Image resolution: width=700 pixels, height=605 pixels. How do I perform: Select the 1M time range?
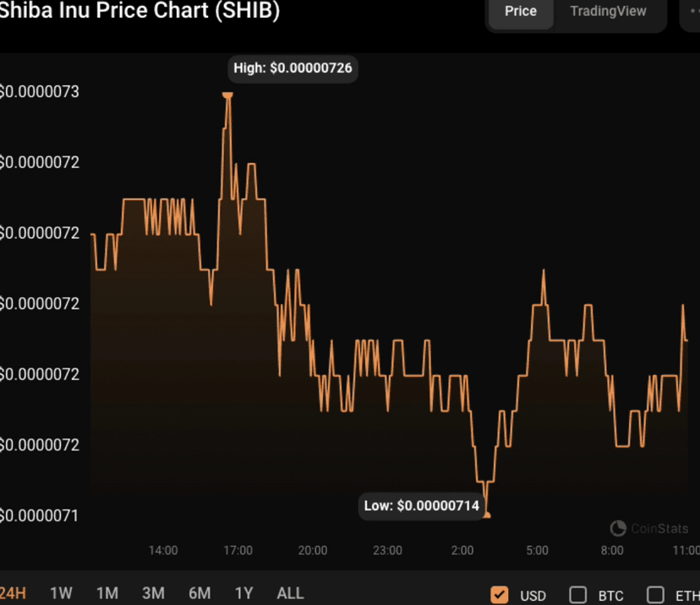click(x=107, y=593)
